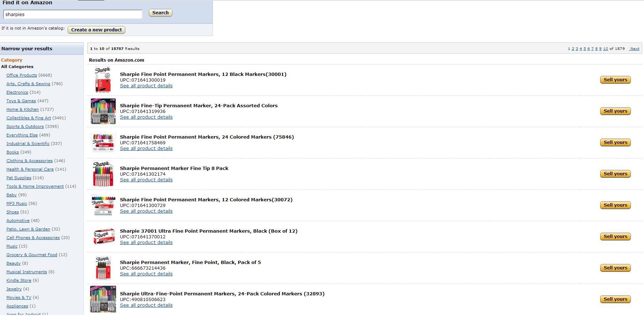Screen dimensions: 644x316
Task: Sell yours for Sharpie 37001 Ultra Fine
Action: tap(616, 237)
